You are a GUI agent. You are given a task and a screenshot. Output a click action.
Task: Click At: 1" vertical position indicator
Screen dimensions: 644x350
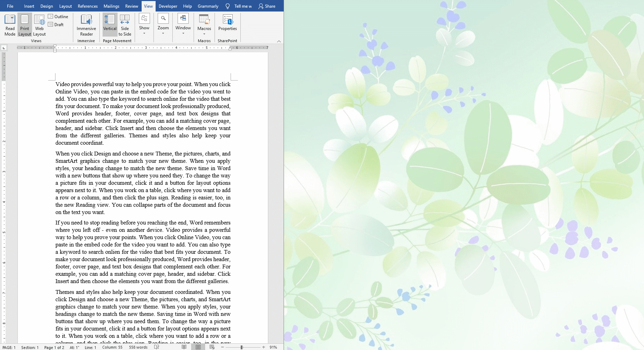tap(74, 347)
